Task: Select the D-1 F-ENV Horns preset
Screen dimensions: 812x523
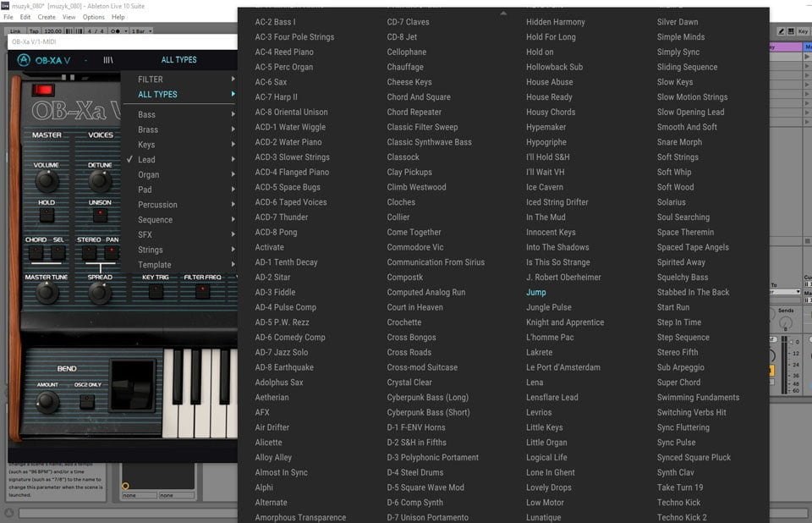Action: pyautogui.click(x=416, y=427)
